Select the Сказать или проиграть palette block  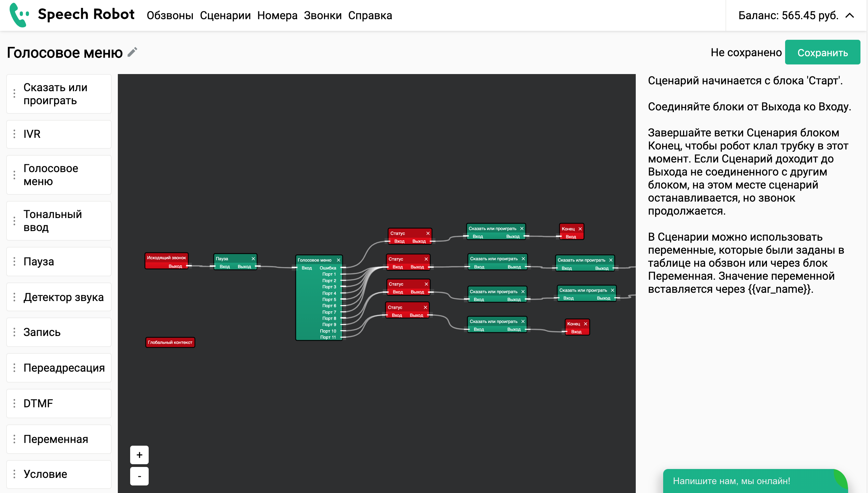coord(59,94)
